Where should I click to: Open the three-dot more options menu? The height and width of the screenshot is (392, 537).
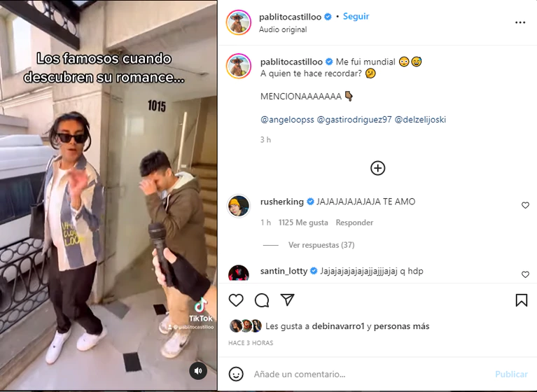520,22
